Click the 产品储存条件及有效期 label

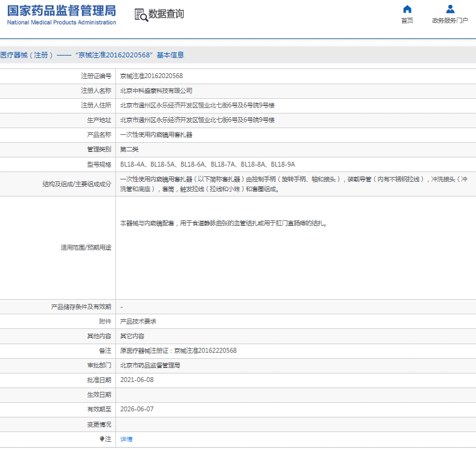pyautogui.click(x=81, y=307)
